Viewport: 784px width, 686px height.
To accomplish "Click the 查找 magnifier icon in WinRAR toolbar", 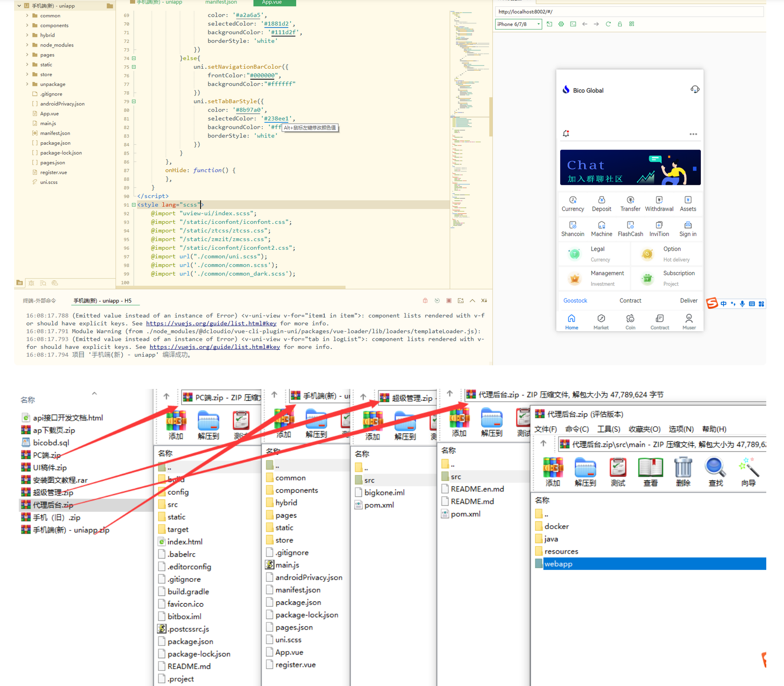I will coord(715,471).
